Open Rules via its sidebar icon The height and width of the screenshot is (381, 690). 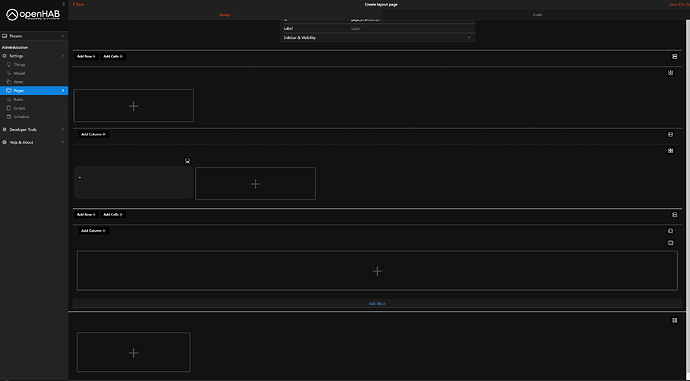pyautogui.click(x=9, y=99)
